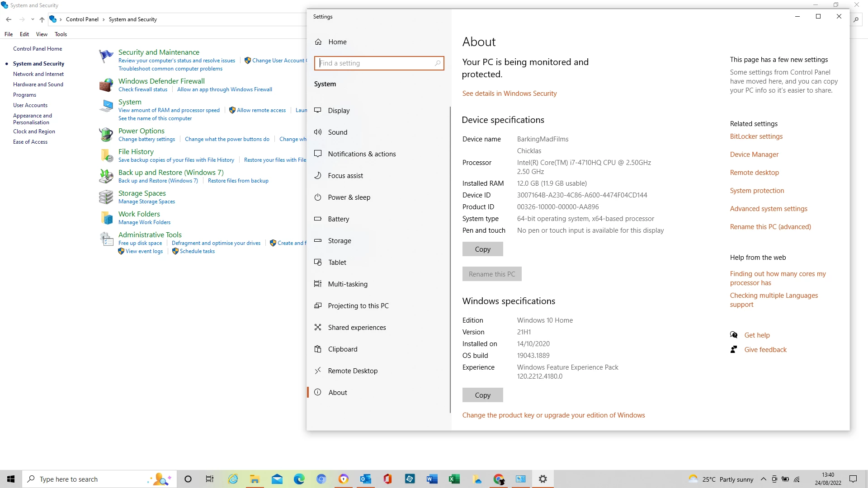This screenshot has height=488, width=868.
Task: Open the Sound settings speaker icon
Action: (318, 132)
